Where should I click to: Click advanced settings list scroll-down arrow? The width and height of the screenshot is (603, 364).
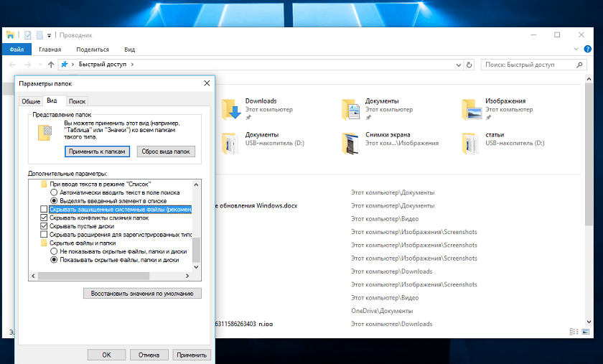pyautogui.click(x=196, y=266)
